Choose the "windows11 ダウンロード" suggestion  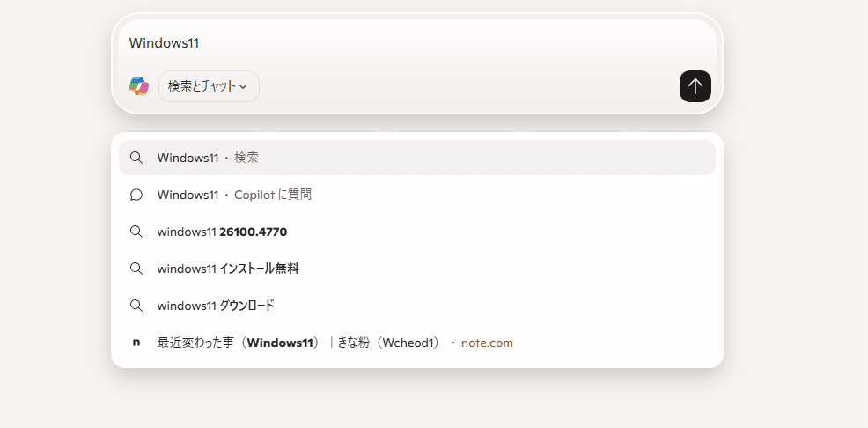pos(417,306)
